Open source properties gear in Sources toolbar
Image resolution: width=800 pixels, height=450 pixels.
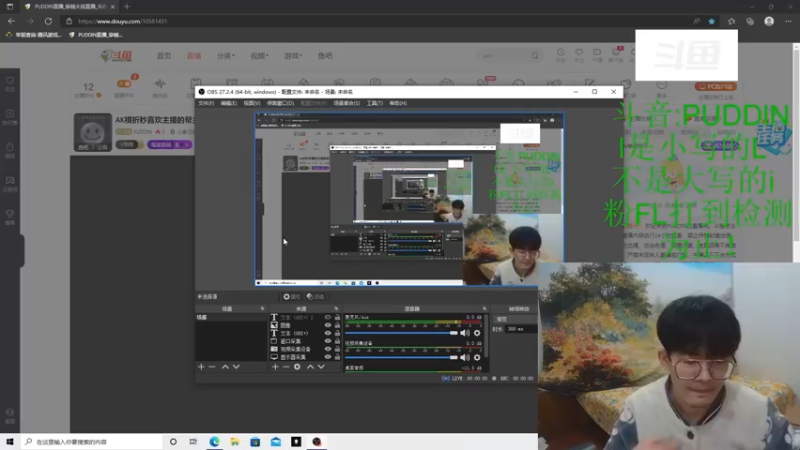pyautogui.click(x=297, y=367)
